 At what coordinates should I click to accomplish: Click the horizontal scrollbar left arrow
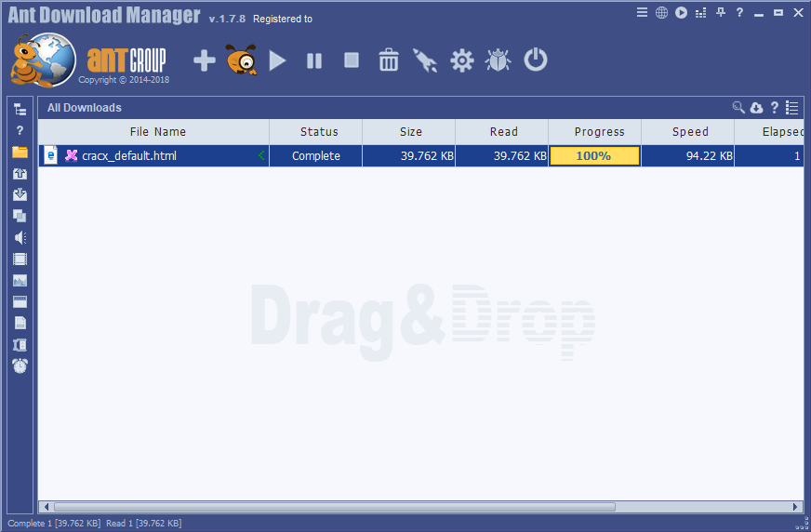tap(47, 507)
